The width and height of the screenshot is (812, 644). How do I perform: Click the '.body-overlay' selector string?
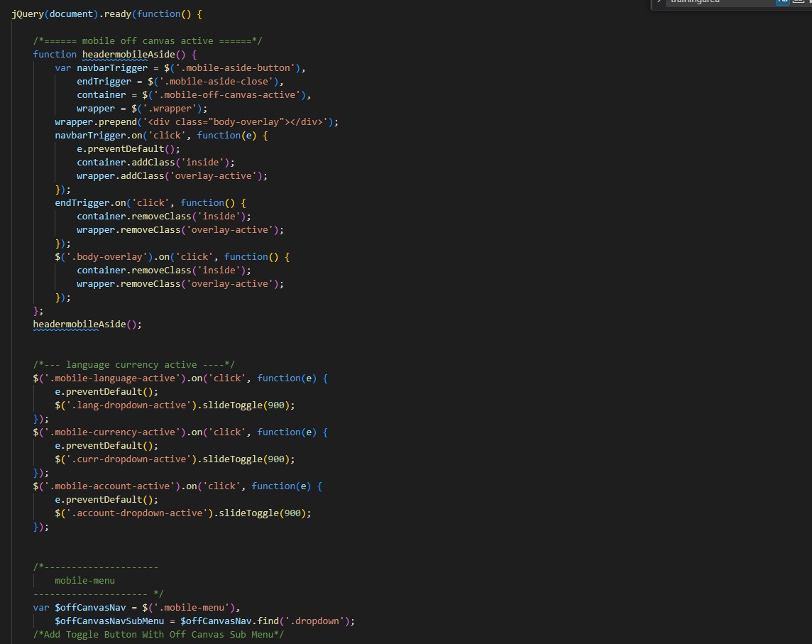coord(106,257)
